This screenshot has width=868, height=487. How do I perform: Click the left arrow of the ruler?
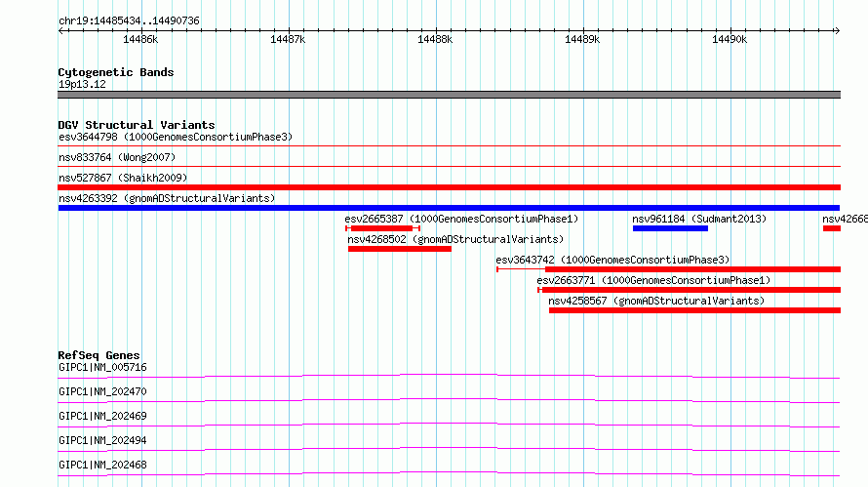point(61,30)
